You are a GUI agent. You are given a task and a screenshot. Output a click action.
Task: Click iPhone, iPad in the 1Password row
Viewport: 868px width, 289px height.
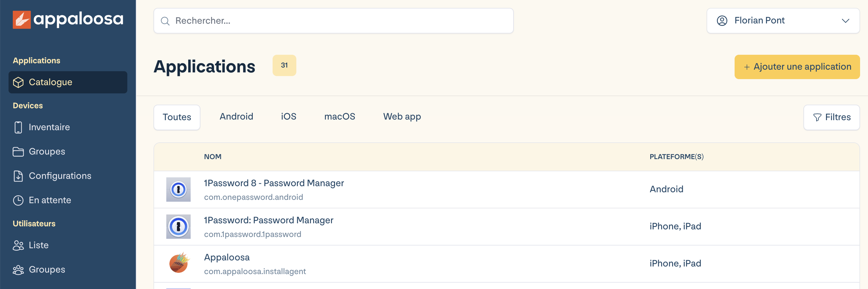(x=675, y=226)
